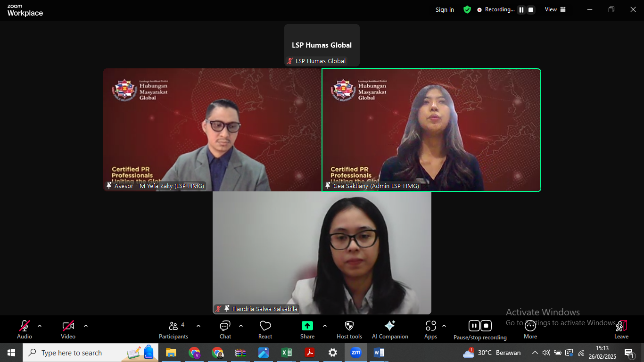644x362 pixels.
Task: Launch AI Companion sparkle icon
Action: [x=390, y=329]
